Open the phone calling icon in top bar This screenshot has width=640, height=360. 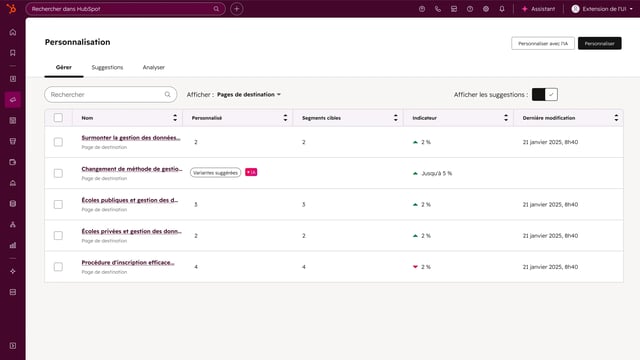[438, 9]
